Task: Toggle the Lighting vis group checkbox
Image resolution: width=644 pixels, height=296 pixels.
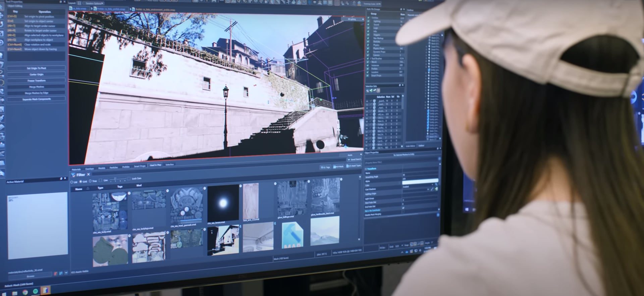Action: point(369,21)
